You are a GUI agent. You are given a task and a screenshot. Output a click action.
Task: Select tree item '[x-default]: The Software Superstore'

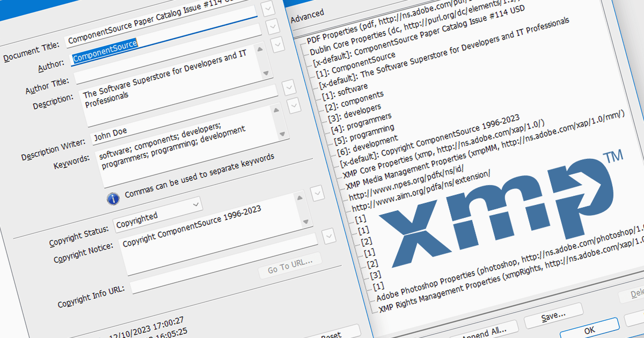[444, 55]
